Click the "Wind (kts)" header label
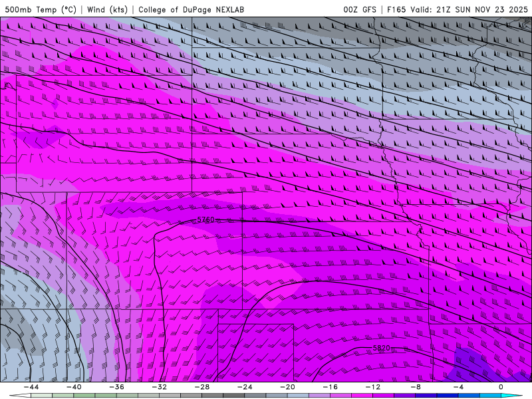Viewport: 532px width, 399px height. pos(107,9)
